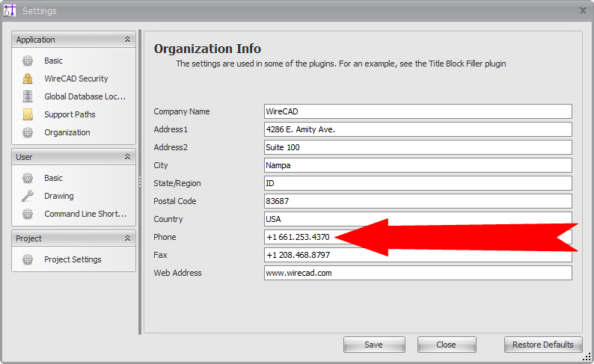Click the Organization Info heading

click(x=207, y=49)
